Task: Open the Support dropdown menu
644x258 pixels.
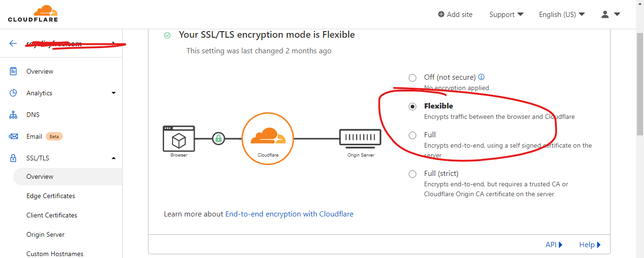Action: [x=506, y=15]
